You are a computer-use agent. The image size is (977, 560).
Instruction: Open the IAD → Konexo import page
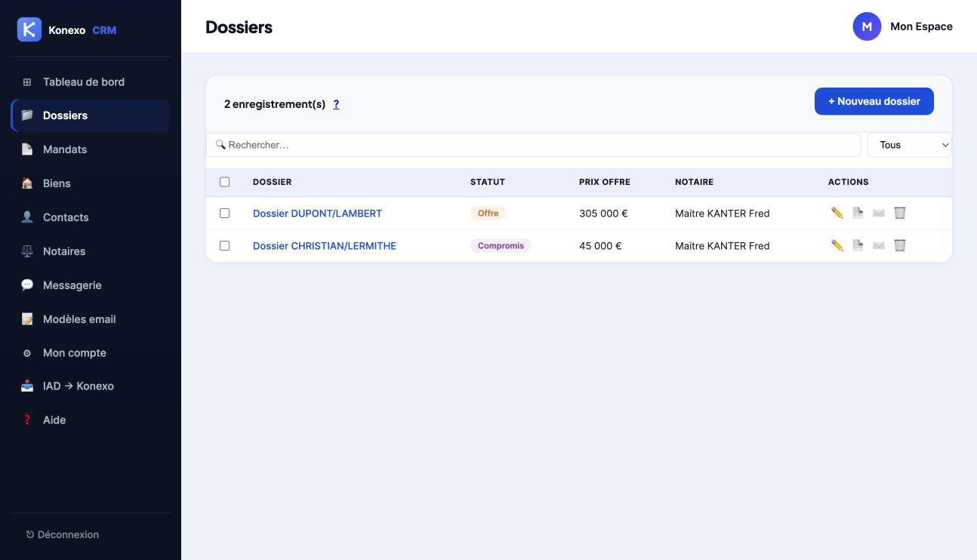[x=91, y=386]
